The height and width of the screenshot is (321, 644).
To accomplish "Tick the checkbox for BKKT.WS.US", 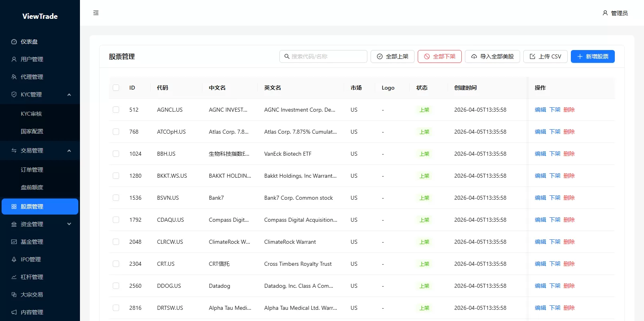I will coord(116,176).
